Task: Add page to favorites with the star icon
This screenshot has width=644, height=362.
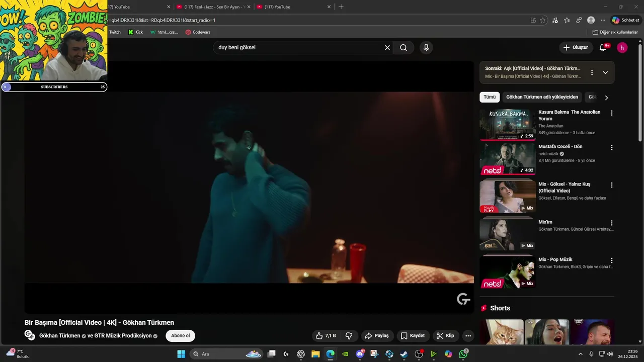Action: [543, 20]
